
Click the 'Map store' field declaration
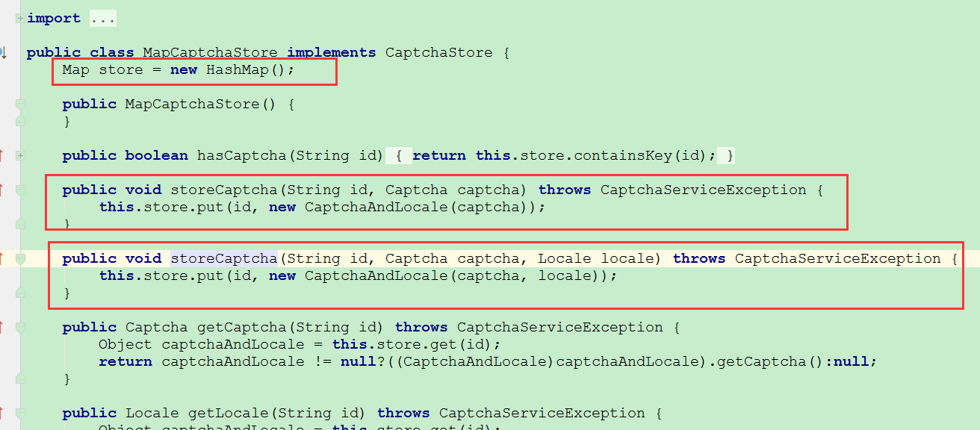(x=102, y=69)
